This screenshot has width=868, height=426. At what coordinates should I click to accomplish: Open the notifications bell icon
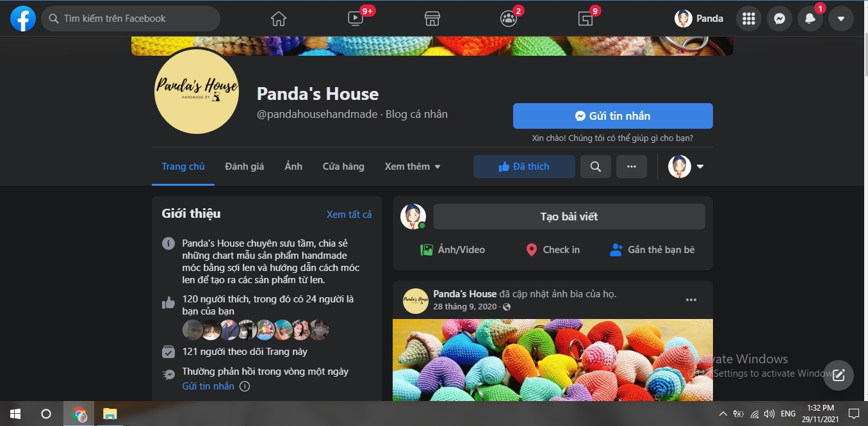810,19
